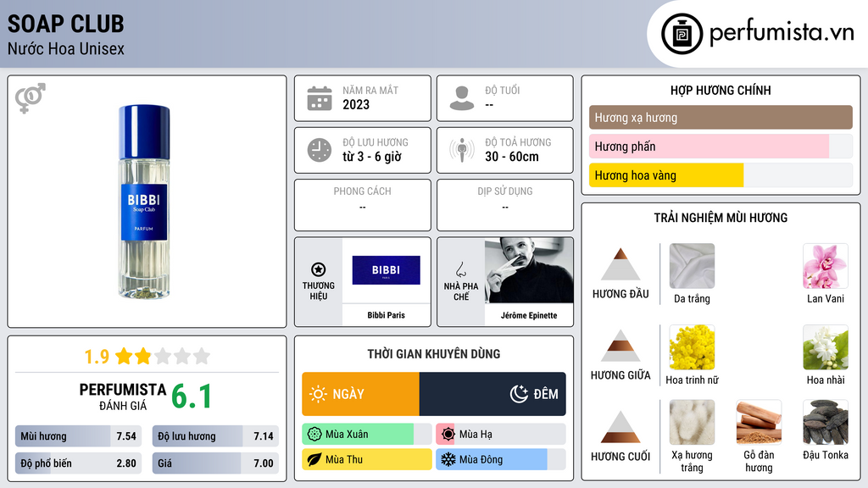
Task: Click the Thời gian khuyên dùng heading
Action: click(x=434, y=354)
